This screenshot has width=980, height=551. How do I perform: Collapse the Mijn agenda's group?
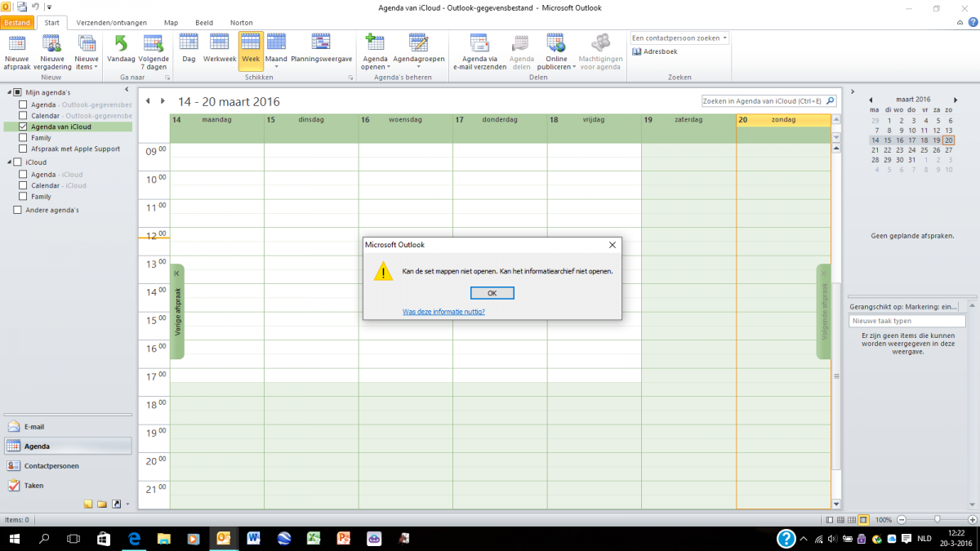(8, 92)
